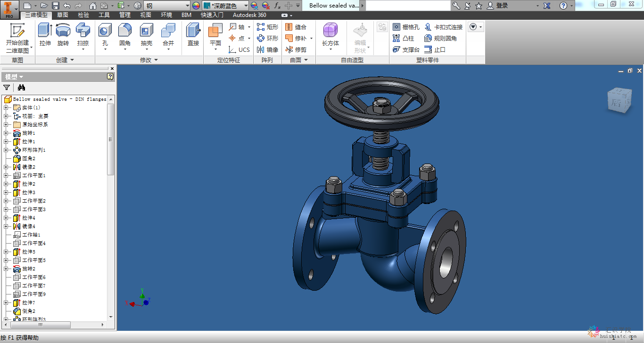Use the Mirror (镜像) tool

point(267,49)
